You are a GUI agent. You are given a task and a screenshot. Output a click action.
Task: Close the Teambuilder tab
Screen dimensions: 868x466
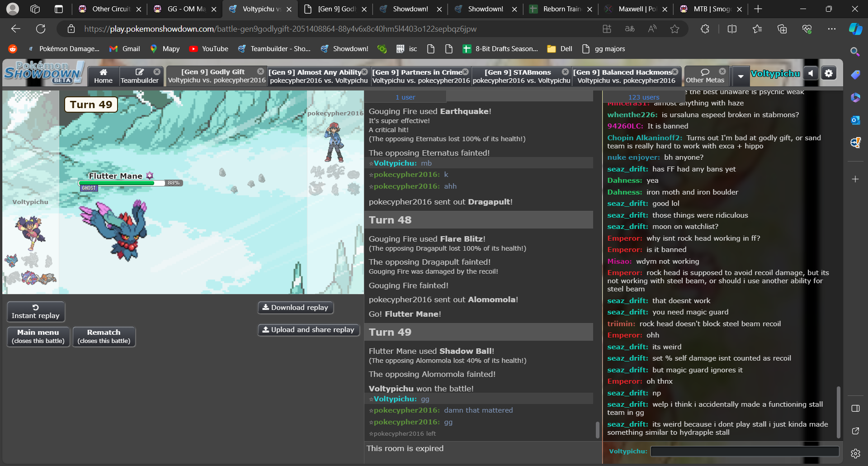[157, 71]
